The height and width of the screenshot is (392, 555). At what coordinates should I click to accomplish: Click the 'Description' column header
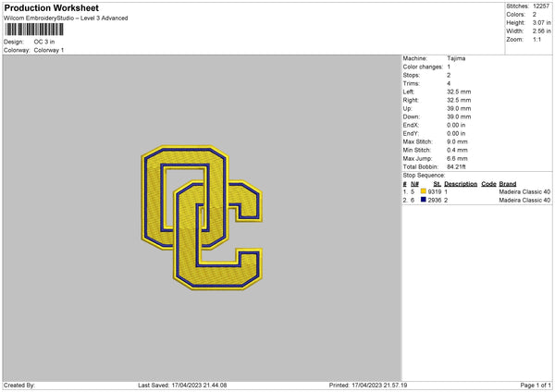click(461, 184)
